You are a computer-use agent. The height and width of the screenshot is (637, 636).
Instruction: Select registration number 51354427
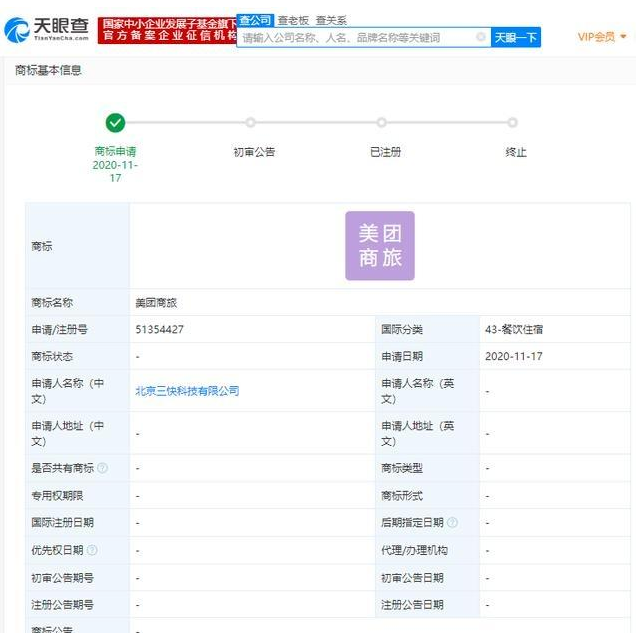pyautogui.click(x=159, y=329)
